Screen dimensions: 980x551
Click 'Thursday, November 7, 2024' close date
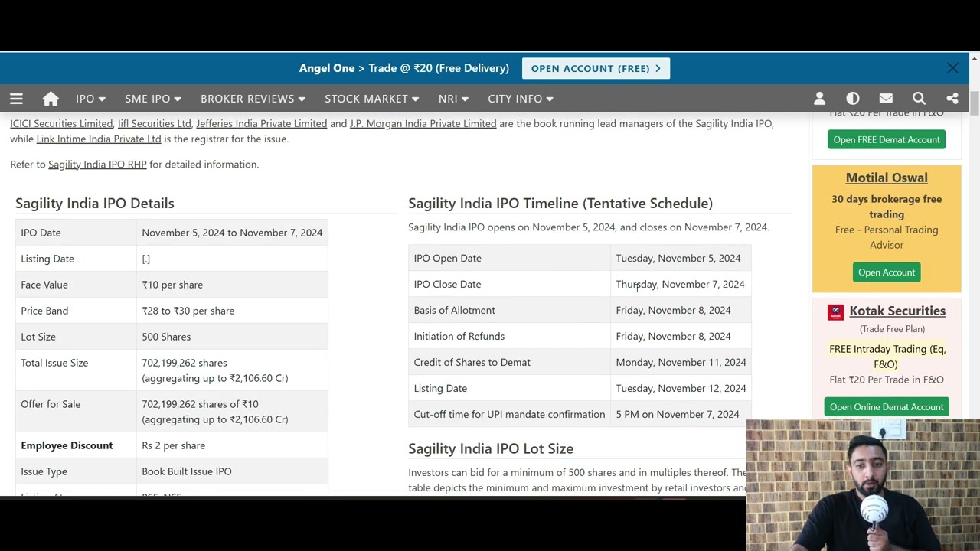(680, 284)
